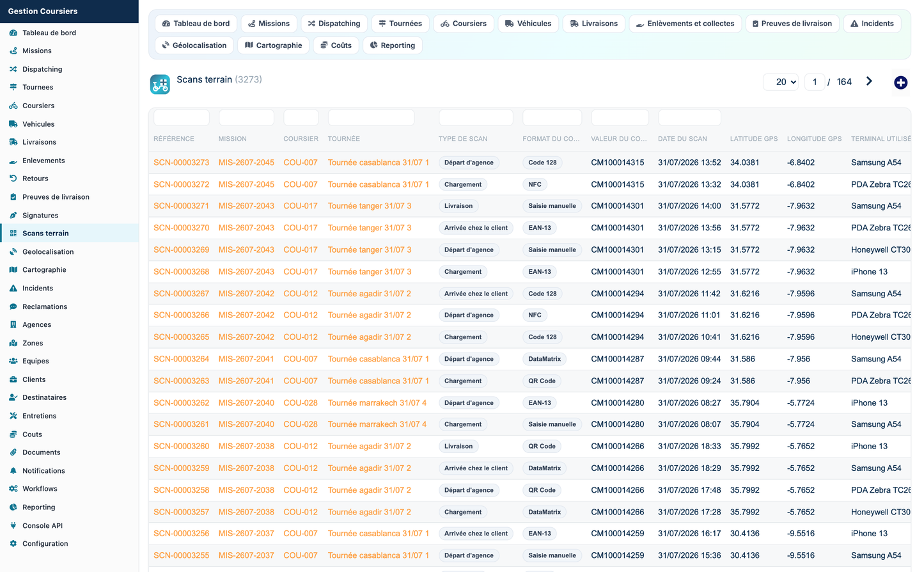
Task: Select the Reporting tab in the top bar
Action: pyautogui.click(x=393, y=45)
